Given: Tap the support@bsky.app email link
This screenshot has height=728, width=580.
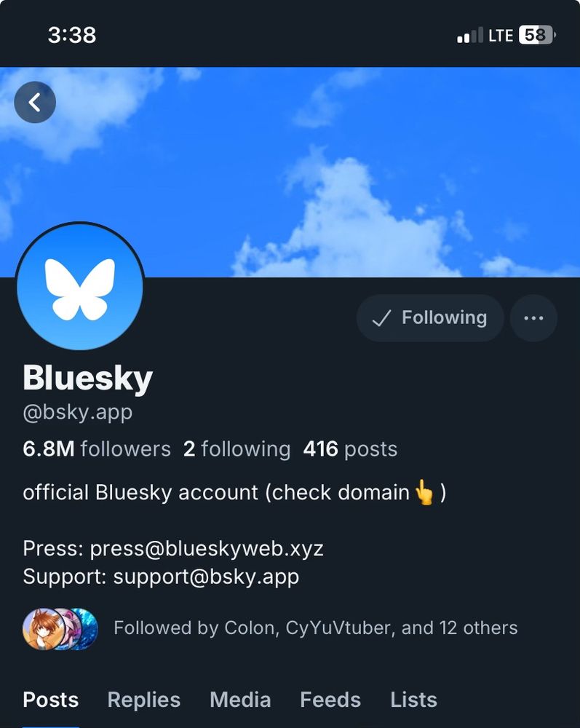Looking at the screenshot, I should (206, 577).
